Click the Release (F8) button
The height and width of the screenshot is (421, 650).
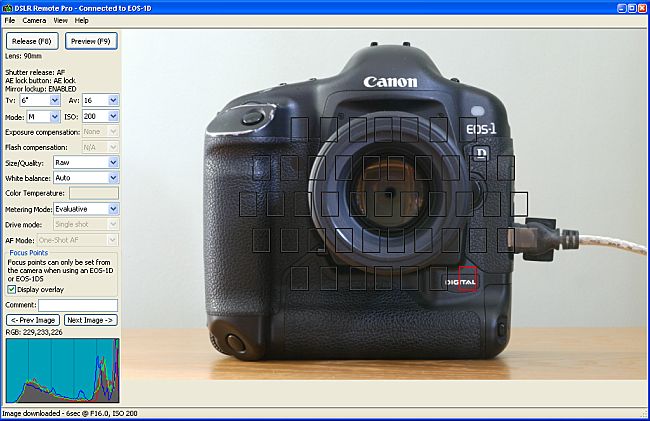(32, 41)
